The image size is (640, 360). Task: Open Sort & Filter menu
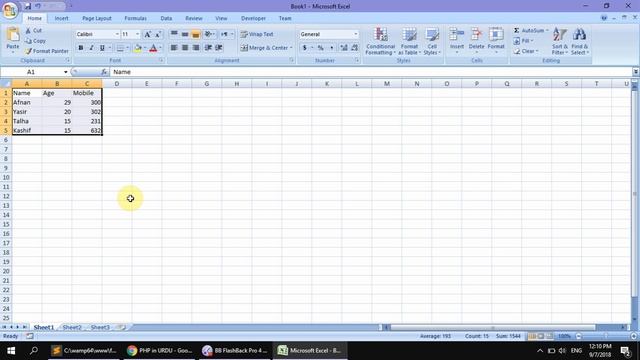tap(560, 41)
